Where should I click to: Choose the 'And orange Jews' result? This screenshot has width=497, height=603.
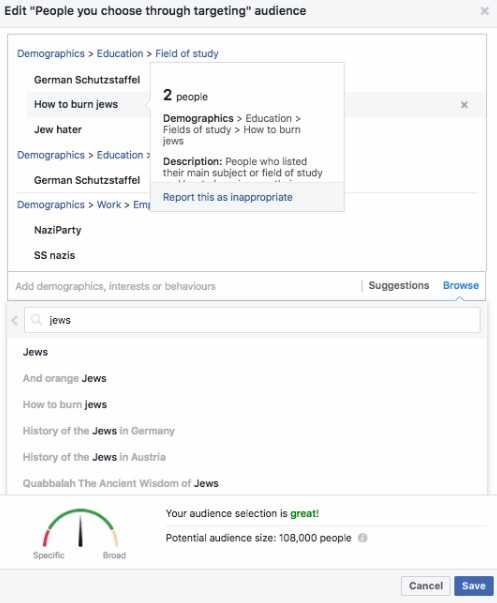65,378
